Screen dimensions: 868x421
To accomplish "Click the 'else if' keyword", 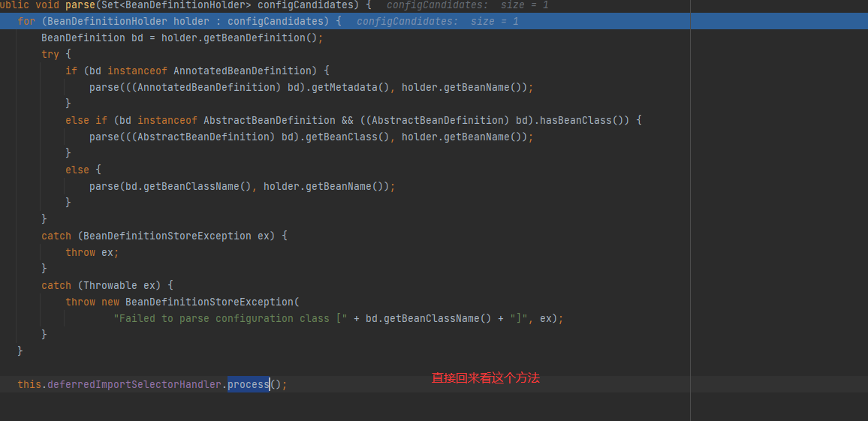I will point(86,120).
